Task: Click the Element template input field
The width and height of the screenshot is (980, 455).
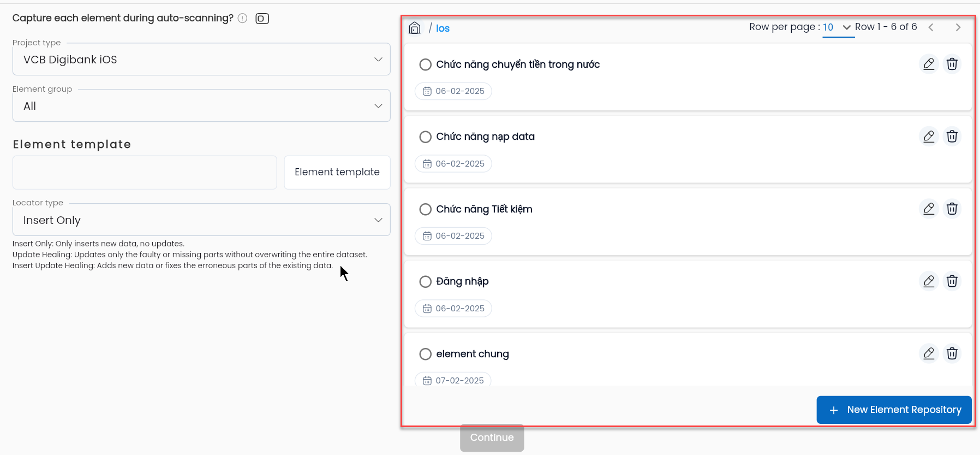Action: coord(145,173)
